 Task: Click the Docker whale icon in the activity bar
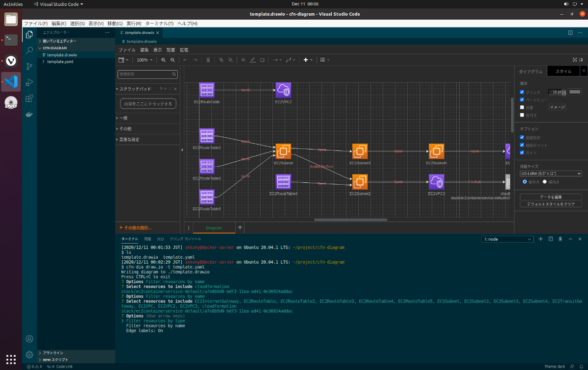pyautogui.click(x=29, y=114)
